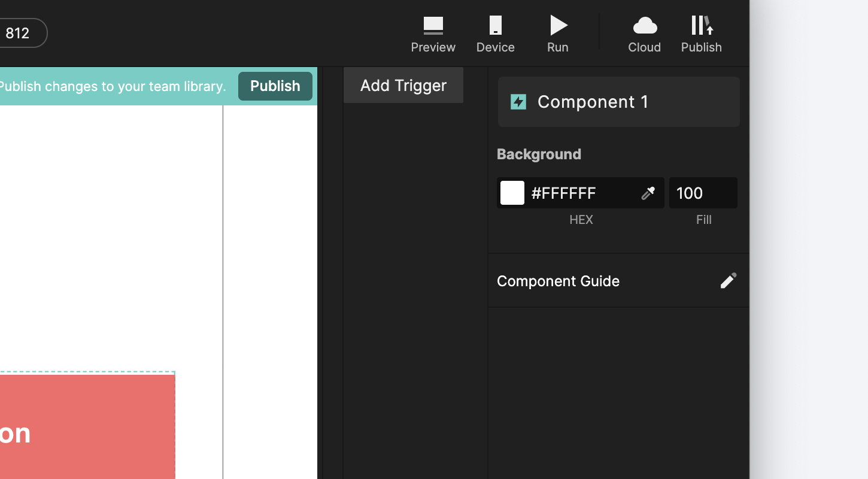This screenshot has width=868, height=479.
Task: Edit the Component Guide with pencil icon
Action: 728,280
